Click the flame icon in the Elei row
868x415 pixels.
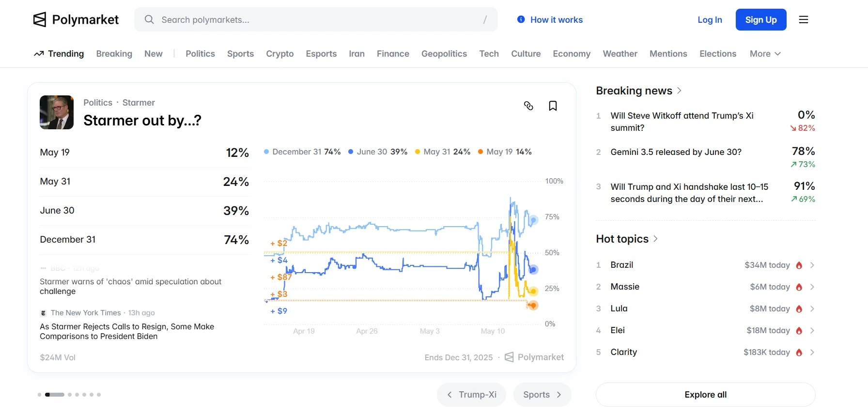coord(799,330)
